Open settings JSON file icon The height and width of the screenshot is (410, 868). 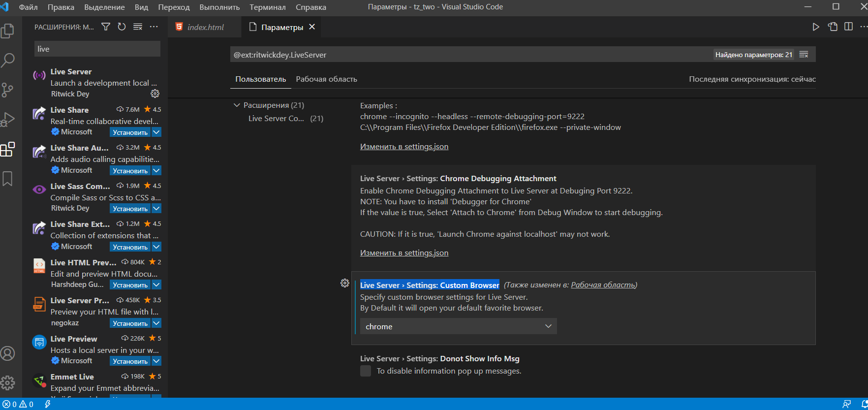tap(833, 27)
